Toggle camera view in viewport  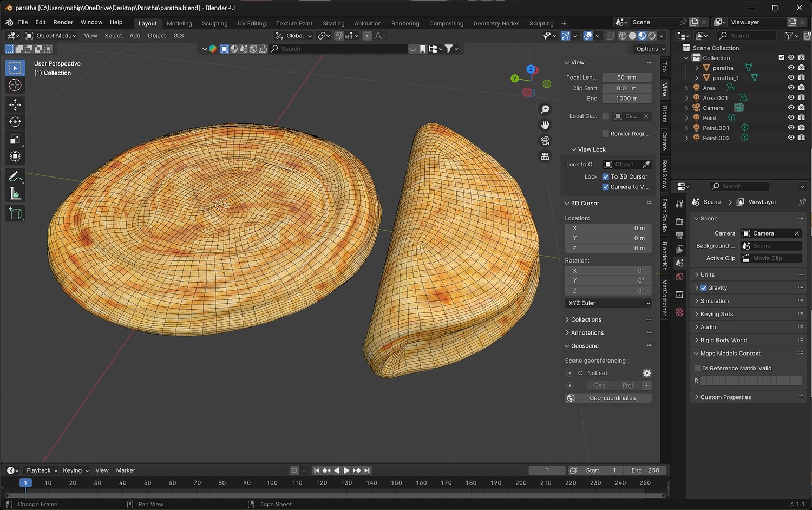click(545, 141)
